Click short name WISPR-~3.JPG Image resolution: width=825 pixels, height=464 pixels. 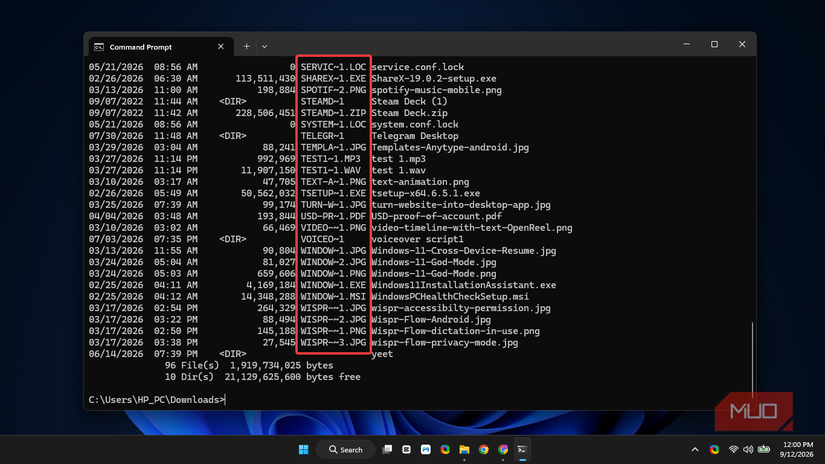click(x=334, y=342)
